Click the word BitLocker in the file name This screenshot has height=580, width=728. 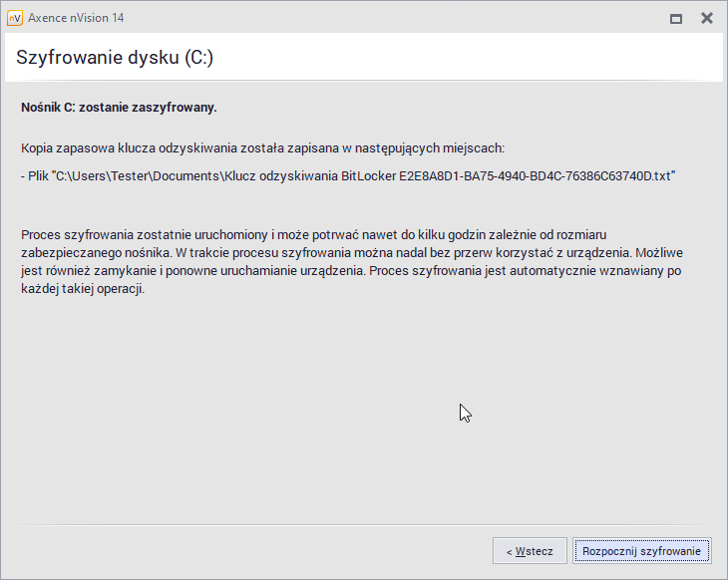click(369, 176)
